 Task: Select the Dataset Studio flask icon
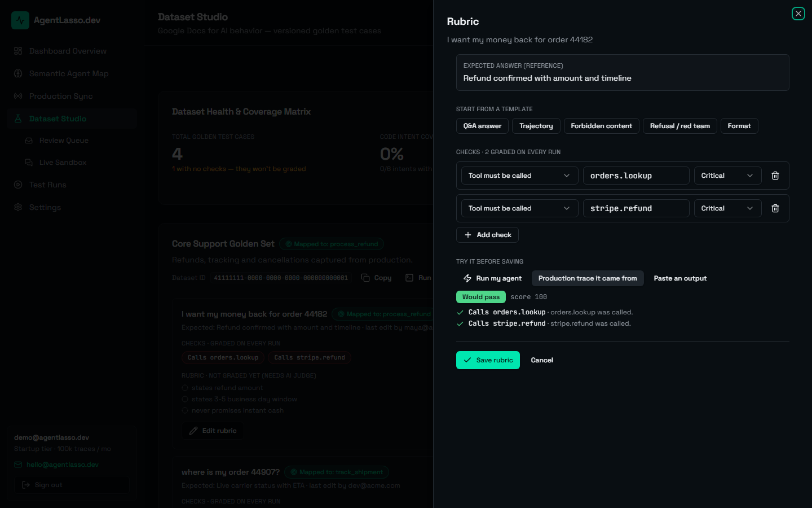tap(18, 119)
